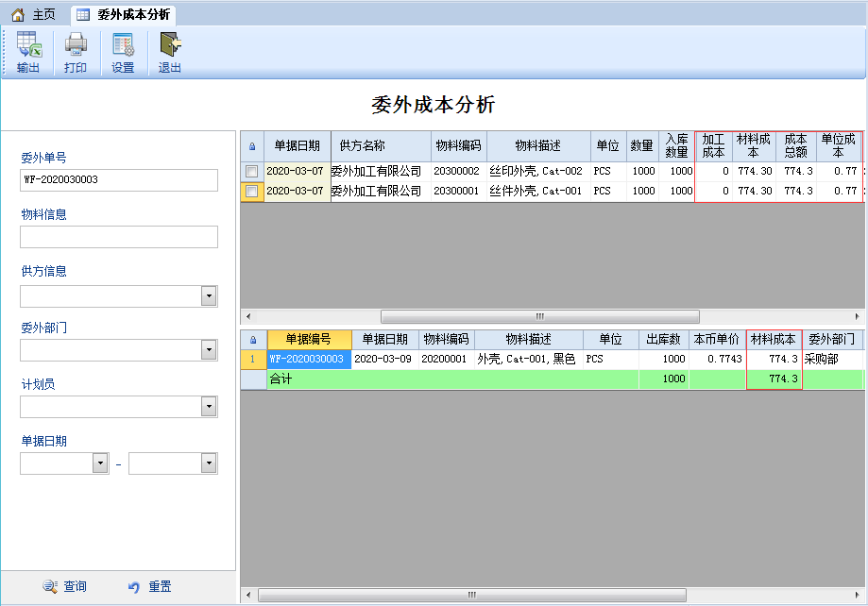
Task: Click the 外壳, Cat-001, 黑色 cell
Action: coord(529,360)
